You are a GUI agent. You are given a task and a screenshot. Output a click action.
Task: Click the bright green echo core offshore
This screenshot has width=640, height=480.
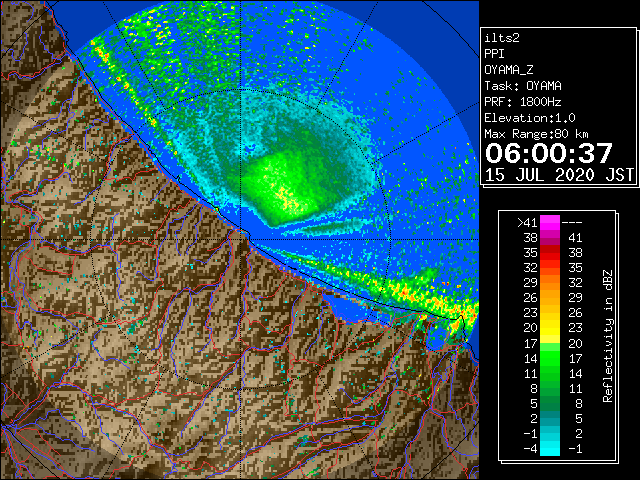pyautogui.click(x=282, y=188)
